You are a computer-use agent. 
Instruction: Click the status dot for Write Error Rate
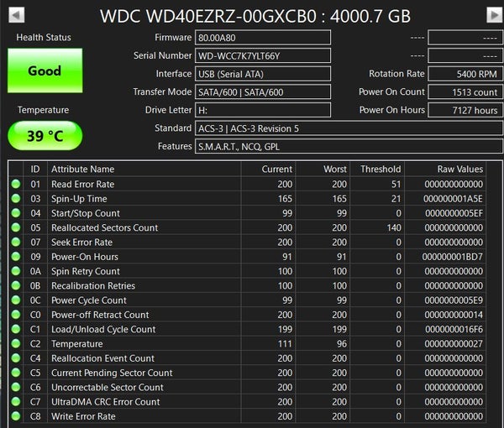(16, 416)
